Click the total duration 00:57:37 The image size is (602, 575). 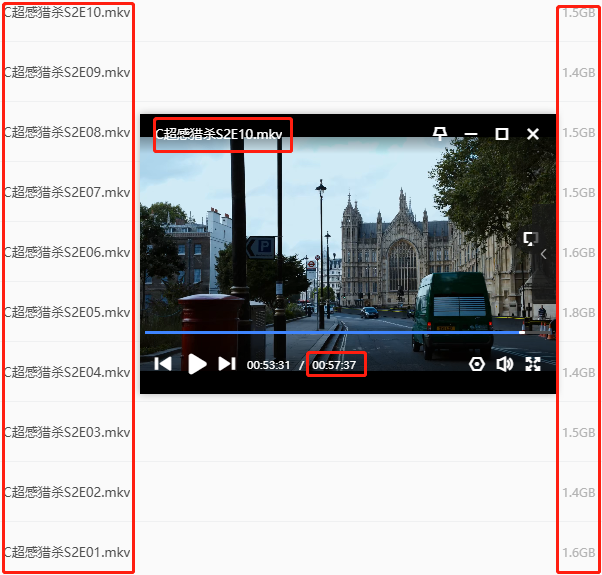[334, 365]
